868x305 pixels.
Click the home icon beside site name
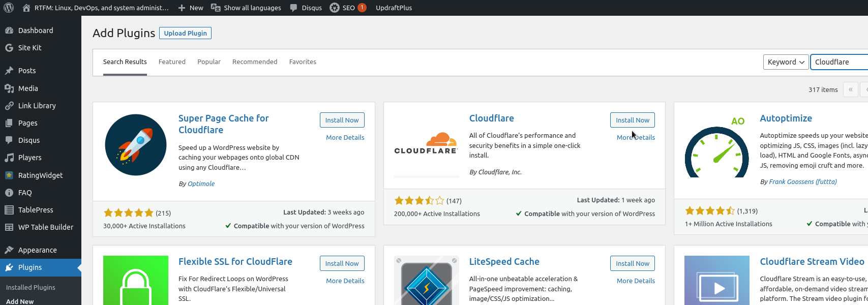click(x=26, y=8)
